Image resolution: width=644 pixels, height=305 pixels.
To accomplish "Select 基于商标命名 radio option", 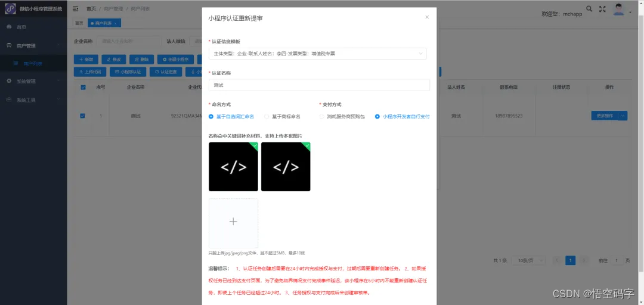I will tap(282, 117).
